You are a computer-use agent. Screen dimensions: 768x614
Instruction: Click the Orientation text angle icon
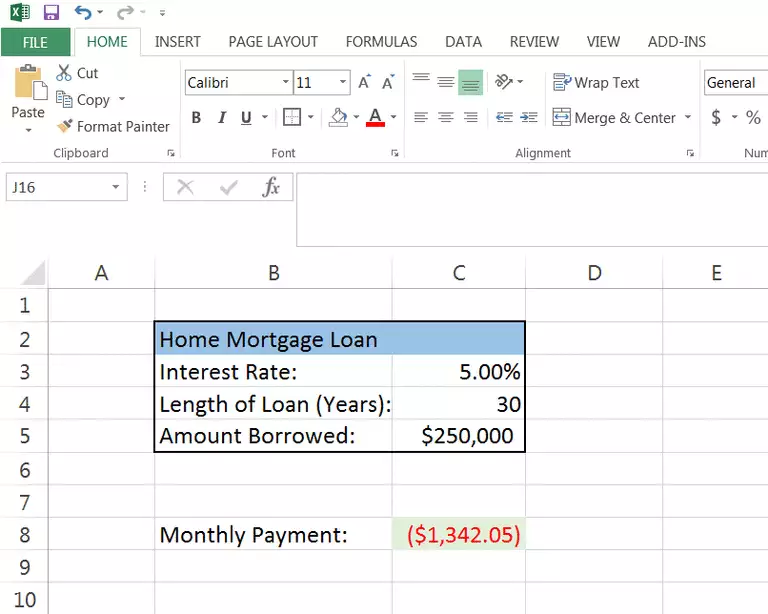click(x=504, y=83)
